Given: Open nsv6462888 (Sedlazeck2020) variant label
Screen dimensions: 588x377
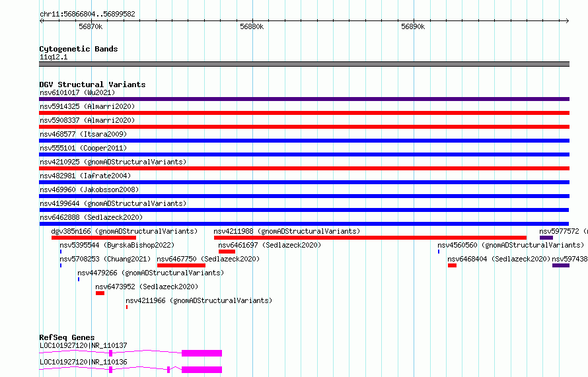Looking at the screenshot, I should click(x=91, y=217).
